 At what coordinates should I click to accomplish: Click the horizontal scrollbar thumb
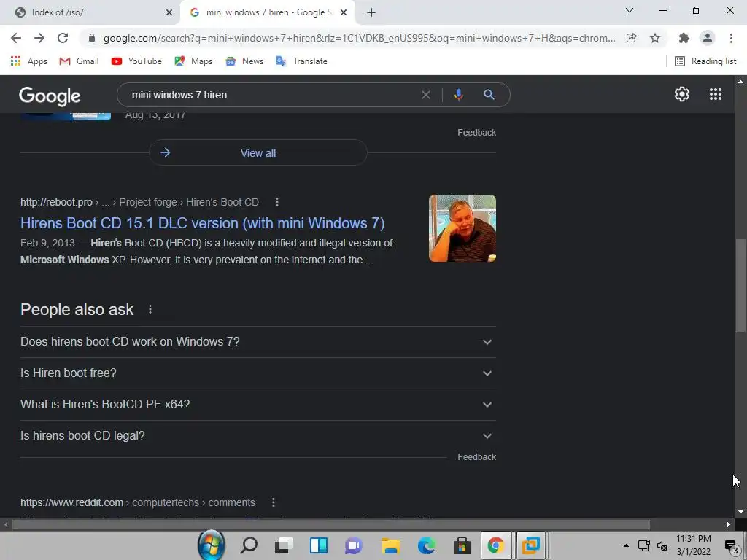(x=330, y=525)
